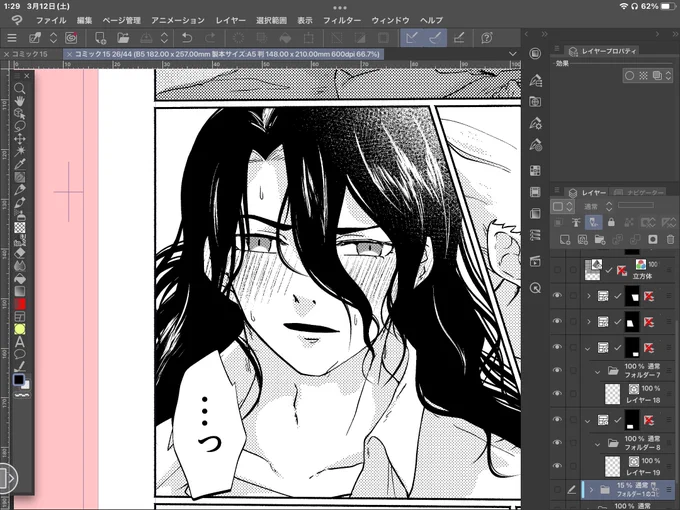The width and height of the screenshot is (680, 510).
Task: Open the アニメーション menu
Action: [x=178, y=20]
